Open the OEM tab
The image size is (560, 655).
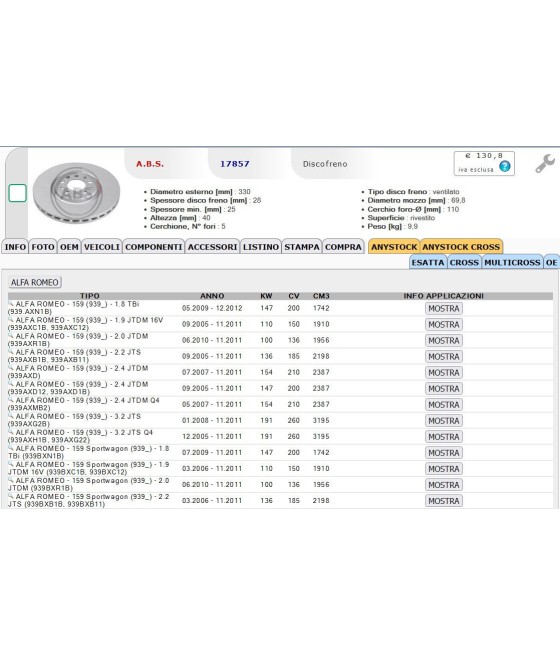pyautogui.click(x=69, y=247)
